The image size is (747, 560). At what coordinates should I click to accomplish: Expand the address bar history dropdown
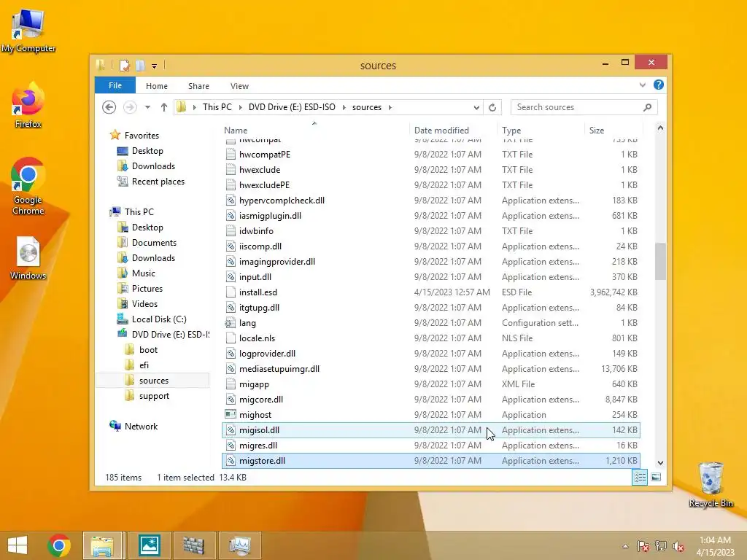(476, 107)
